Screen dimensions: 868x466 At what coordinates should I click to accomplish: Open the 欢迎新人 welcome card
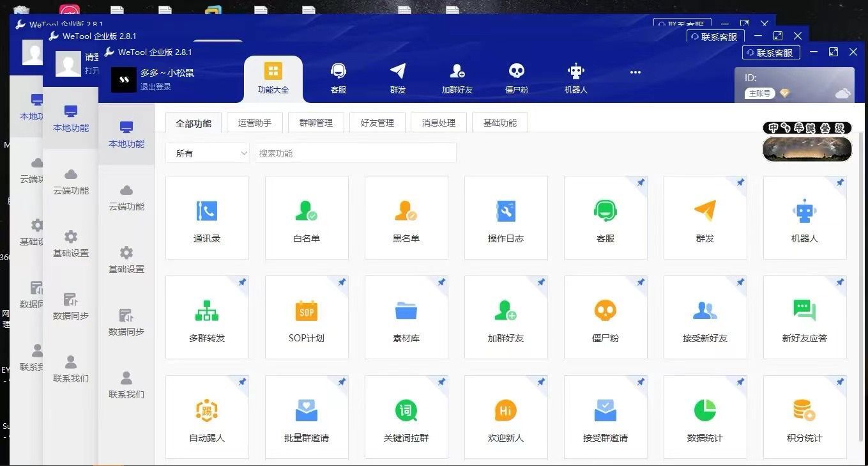(x=506, y=417)
